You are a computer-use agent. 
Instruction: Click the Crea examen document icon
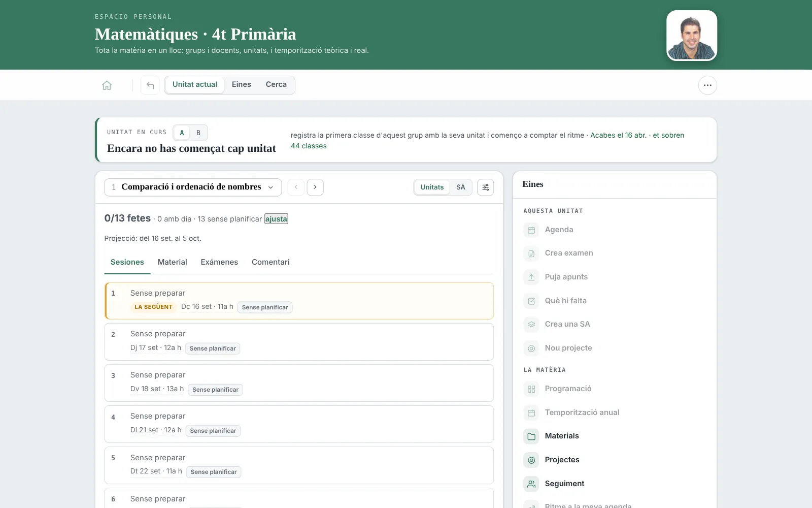click(x=531, y=253)
